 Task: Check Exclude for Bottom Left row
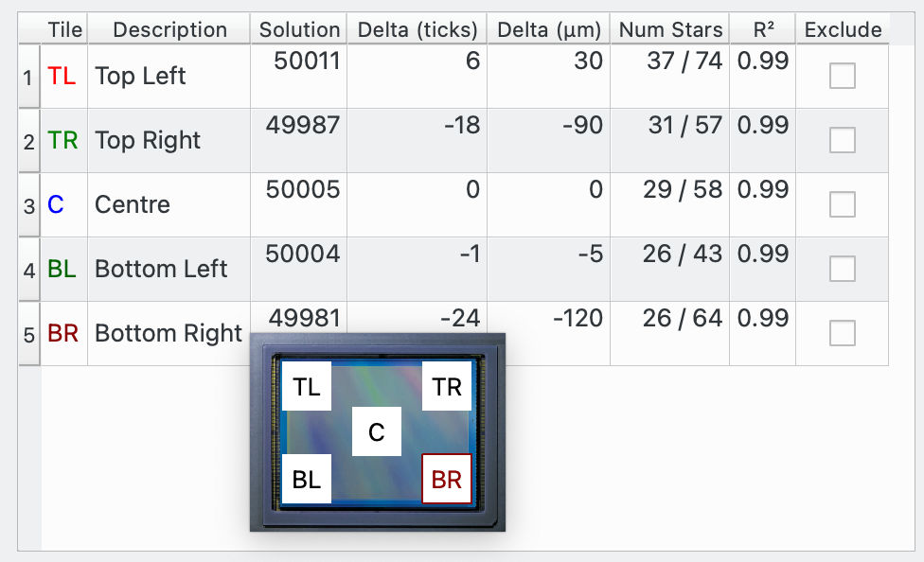pos(842,269)
